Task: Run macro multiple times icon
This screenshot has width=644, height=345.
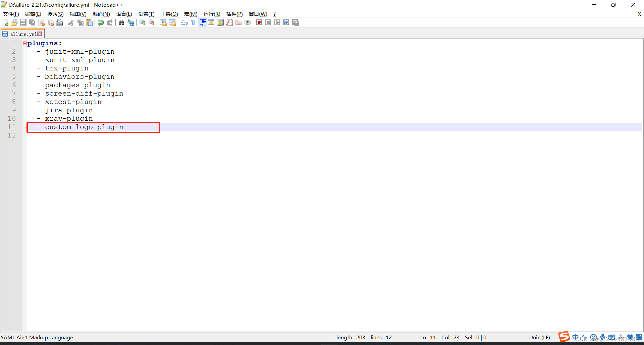Action: tap(286, 22)
